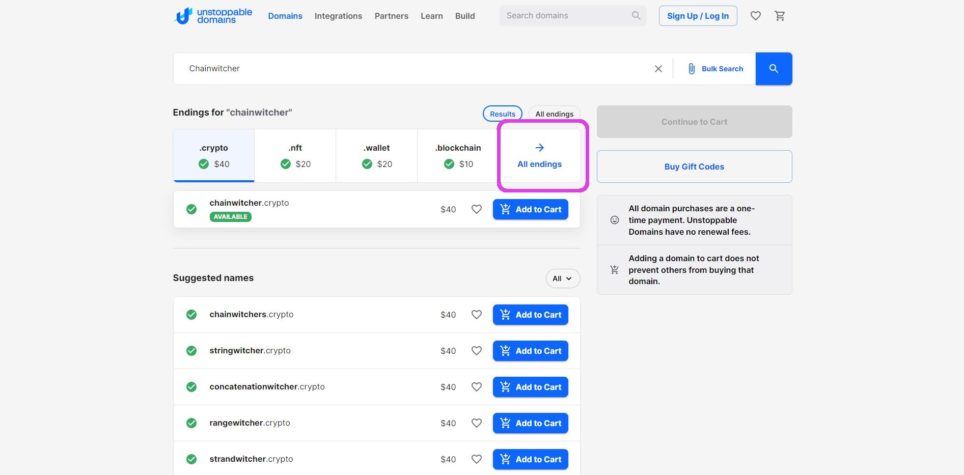Viewport: 964px width, 475px height.
Task: Click the Unstoppable Domains logo
Action: click(213, 16)
